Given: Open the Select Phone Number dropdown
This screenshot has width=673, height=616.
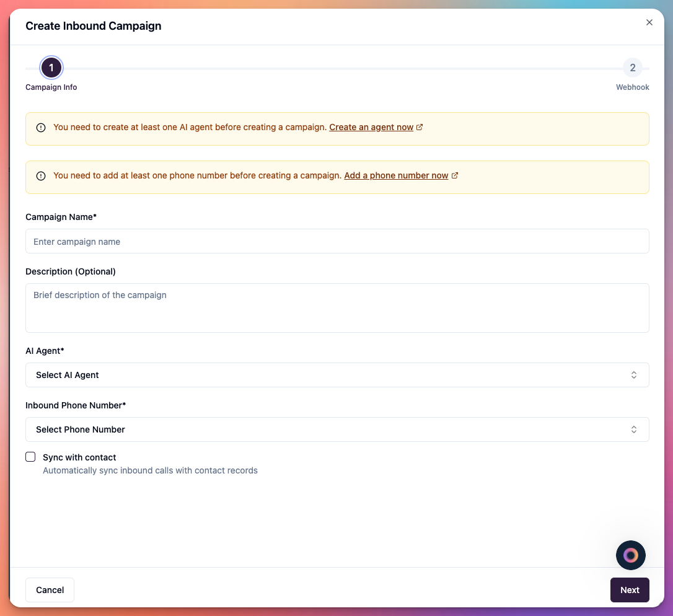Looking at the screenshot, I should click(337, 429).
